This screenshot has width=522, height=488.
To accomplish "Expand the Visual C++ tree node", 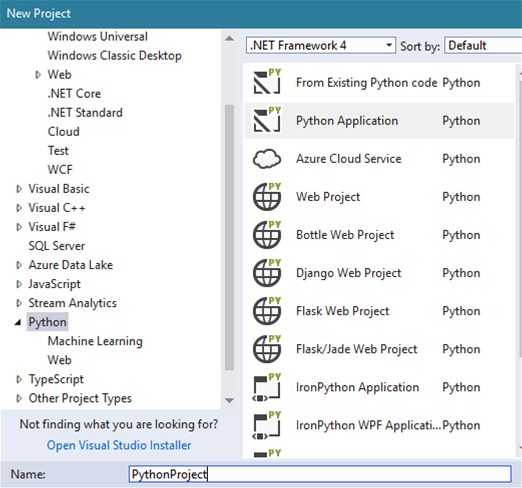I will coord(19,208).
